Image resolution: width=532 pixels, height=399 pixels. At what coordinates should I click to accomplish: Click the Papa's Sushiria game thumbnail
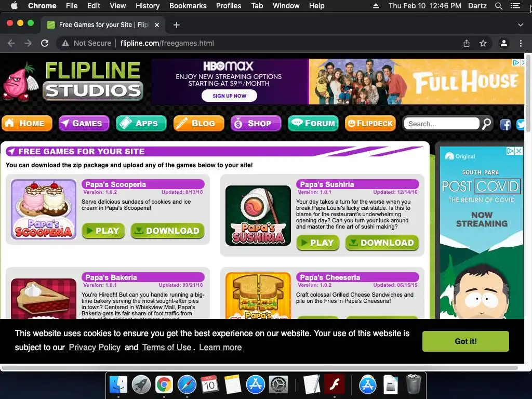(258, 216)
